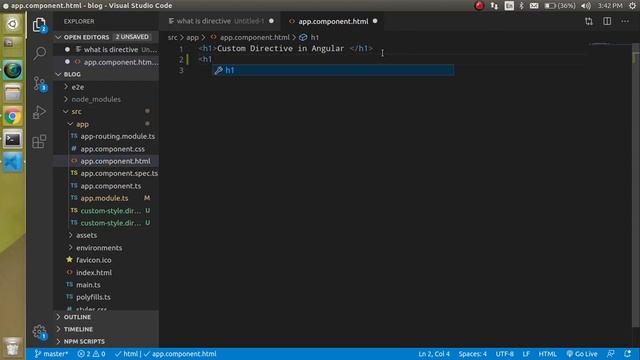The height and width of the screenshot is (360, 640).
Task: Open the Terminal from the dock
Action: pyautogui.click(x=13, y=140)
